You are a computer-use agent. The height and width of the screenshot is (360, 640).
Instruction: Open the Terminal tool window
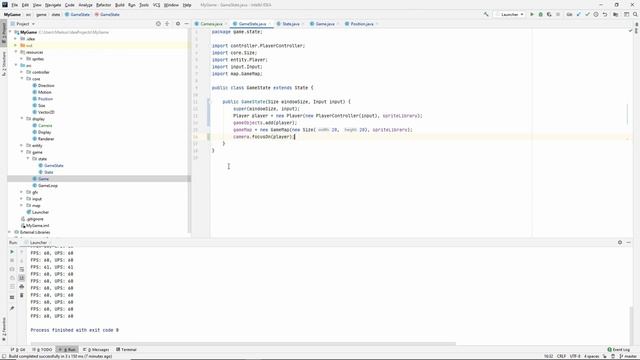(x=126, y=350)
